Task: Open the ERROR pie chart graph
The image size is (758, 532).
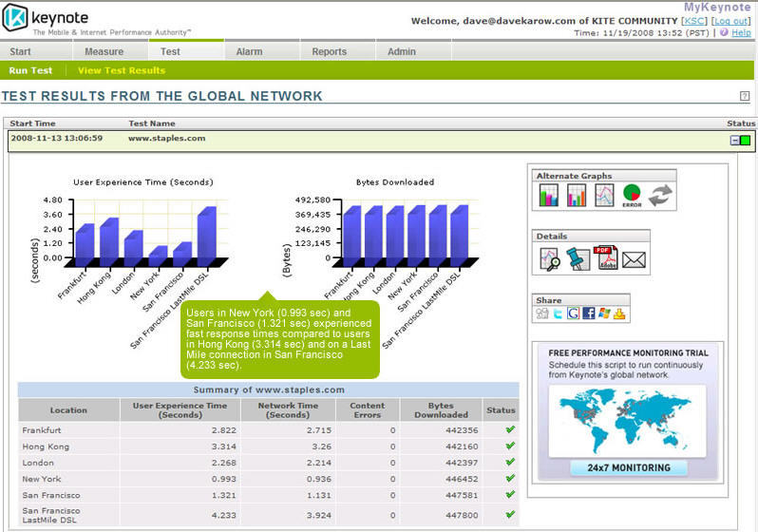Action: pyautogui.click(x=632, y=196)
